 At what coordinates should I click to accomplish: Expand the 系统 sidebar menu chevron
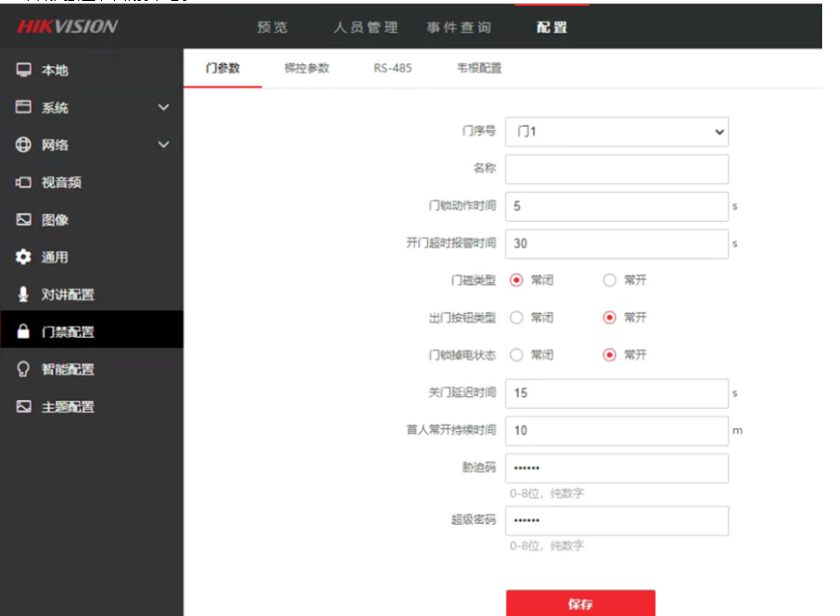click(x=163, y=107)
